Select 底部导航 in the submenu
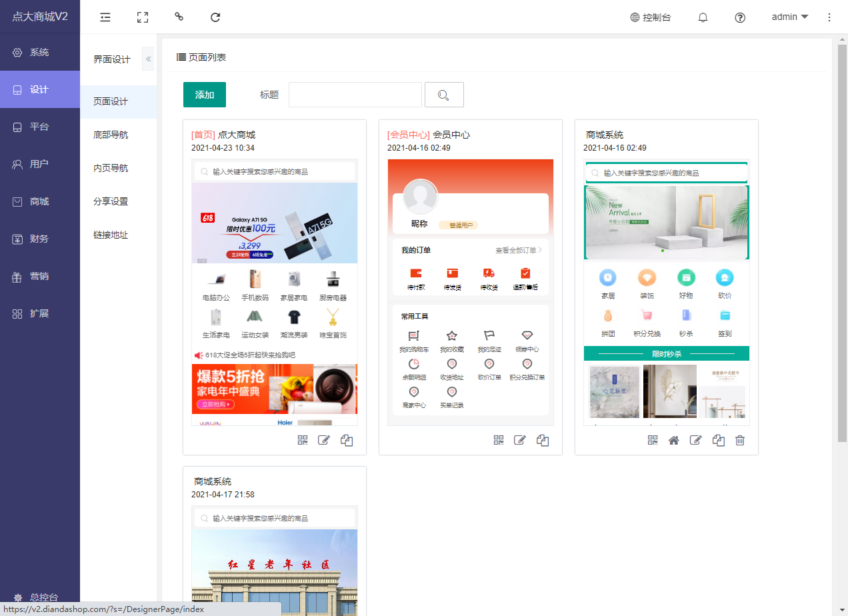Viewport: 848px width, 616px height. [x=111, y=135]
